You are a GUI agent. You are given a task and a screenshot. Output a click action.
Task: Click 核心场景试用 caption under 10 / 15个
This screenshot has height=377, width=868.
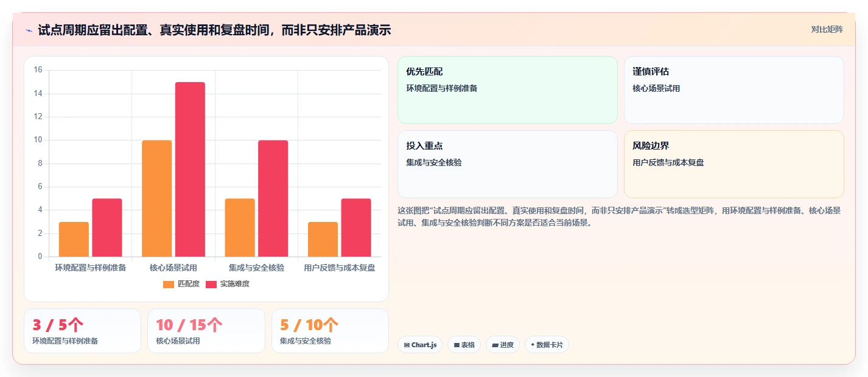[178, 341]
